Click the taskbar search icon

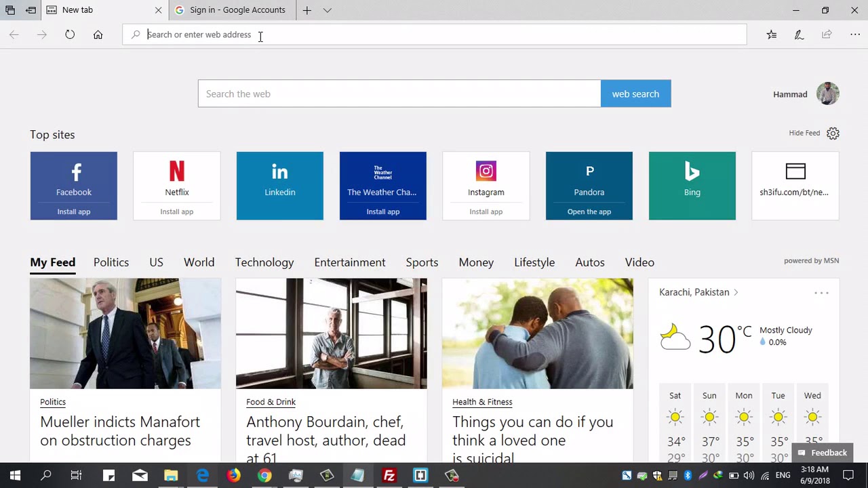click(46, 476)
